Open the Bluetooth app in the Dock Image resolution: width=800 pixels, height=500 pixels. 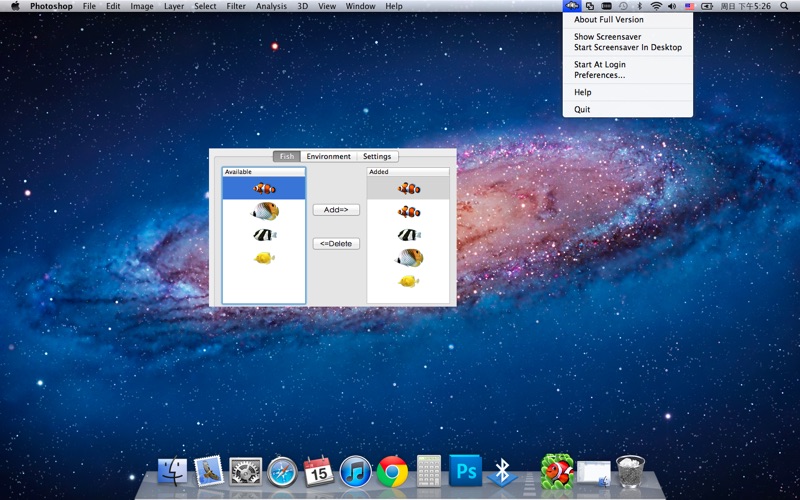pyautogui.click(x=502, y=471)
